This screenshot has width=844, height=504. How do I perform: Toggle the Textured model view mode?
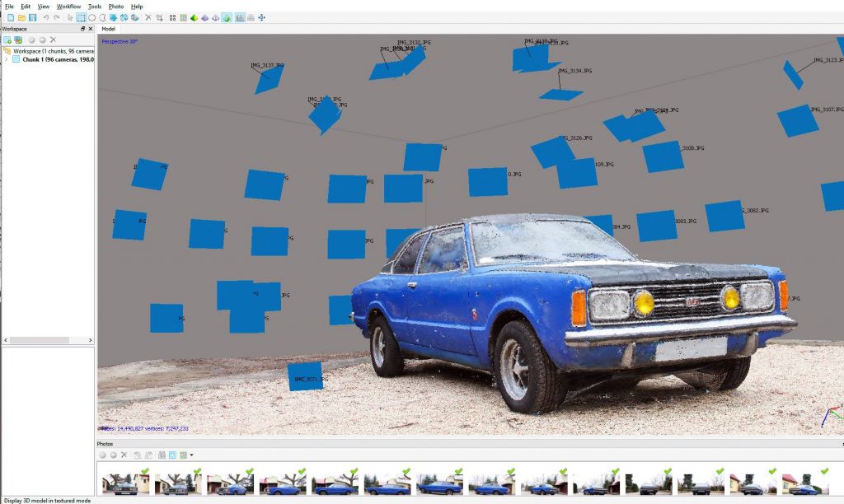pyautogui.click(x=226, y=17)
